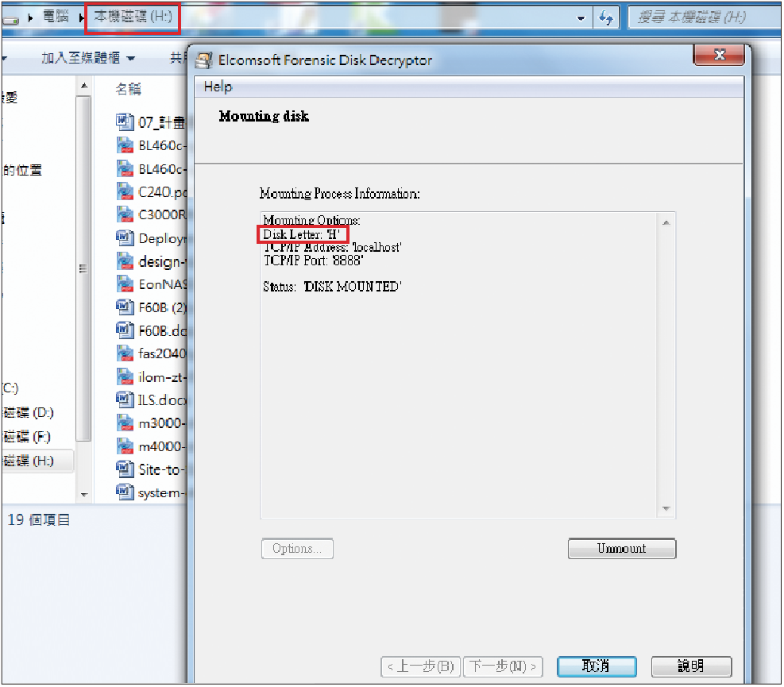Click scroll-down arrow in mounting info box
This screenshot has height=687, width=784.
[666, 508]
